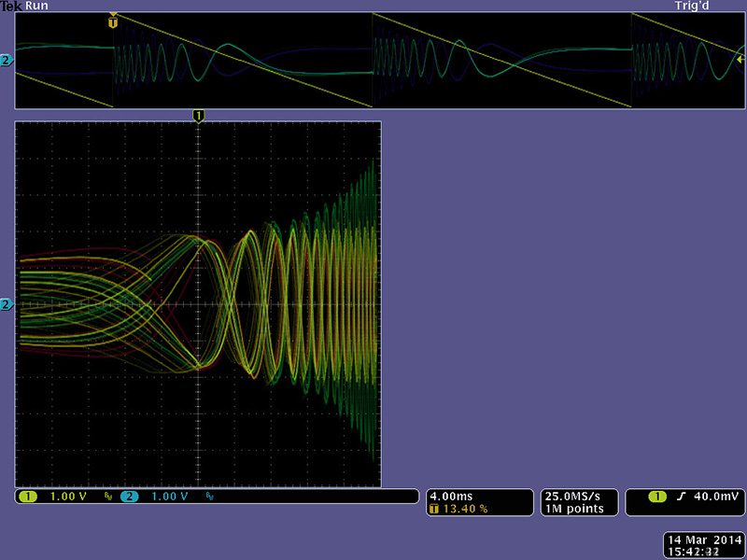Click the 13.40 % trigger position readout
This screenshot has width=747, height=560.
click(462, 509)
